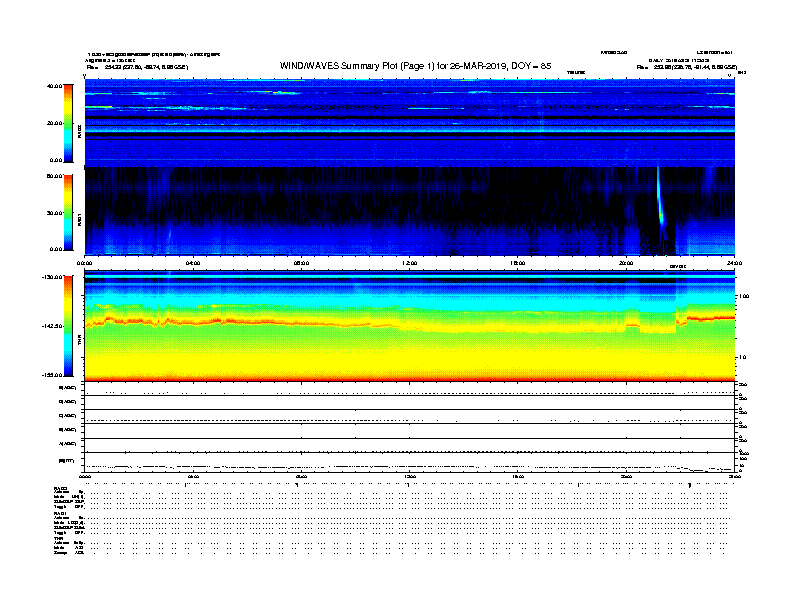The width and height of the screenshot is (792, 612).
Task: Click the -142.50 label on the TNR scale
Action: (x=53, y=326)
